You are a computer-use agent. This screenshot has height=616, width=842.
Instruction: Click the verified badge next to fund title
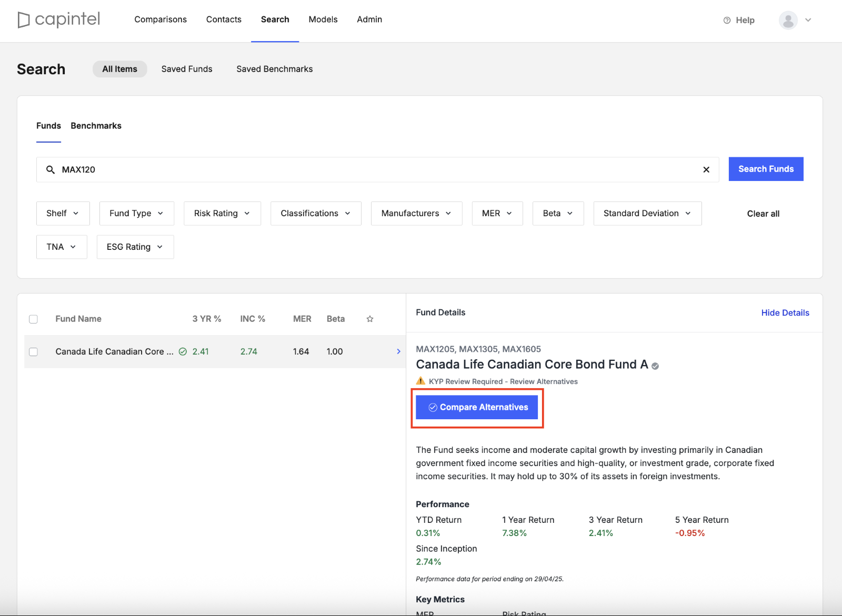655,366
